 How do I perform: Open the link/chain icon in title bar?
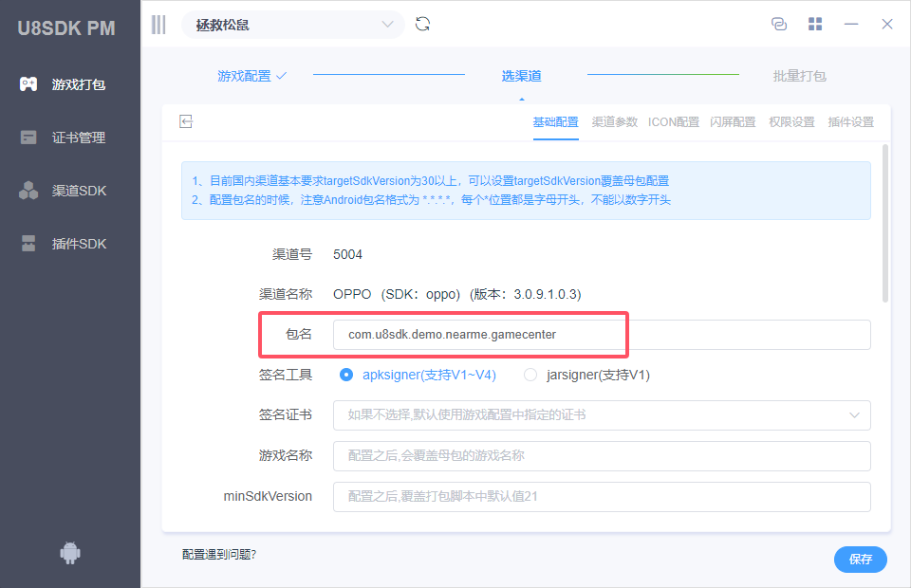pyautogui.click(x=779, y=24)
